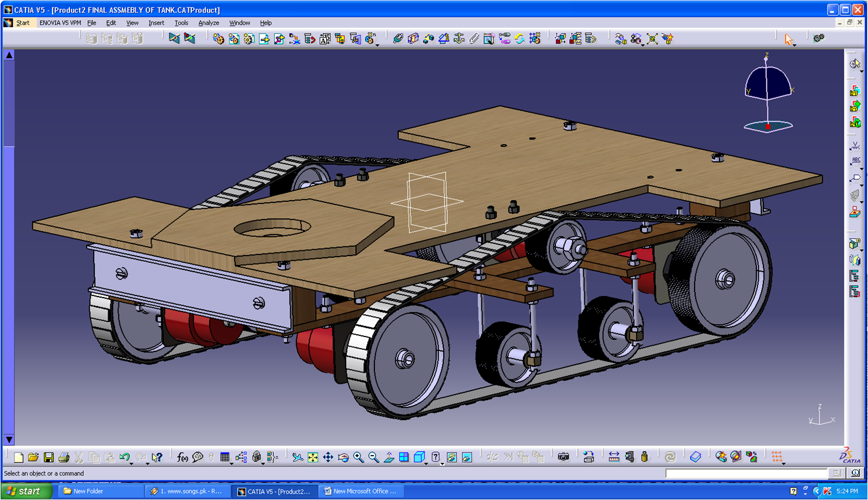Click the Zoom In magnifier

[358, 458]
